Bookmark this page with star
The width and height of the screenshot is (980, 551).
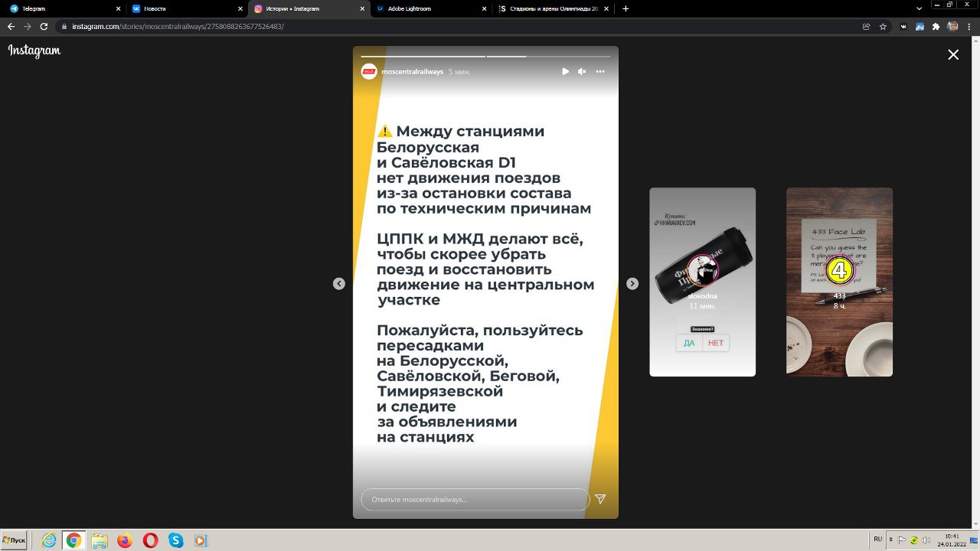click(883, 26)
